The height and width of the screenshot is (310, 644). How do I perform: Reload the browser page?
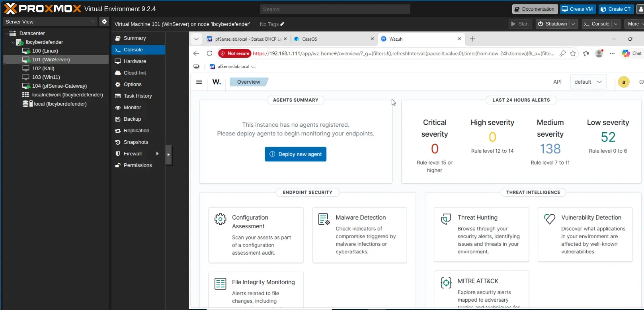pyautogui.click(x=209, y=53)
